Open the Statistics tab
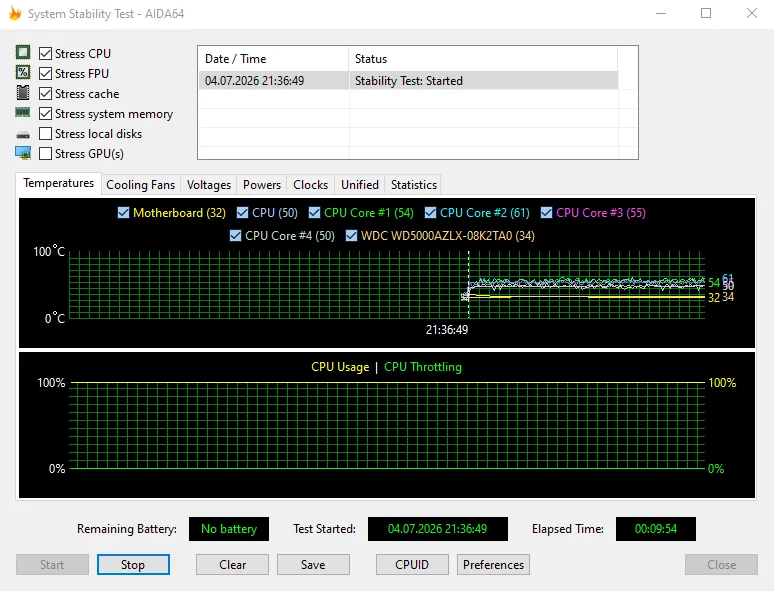This screenshot has height=591, width=774. click(x=414, y=185)
